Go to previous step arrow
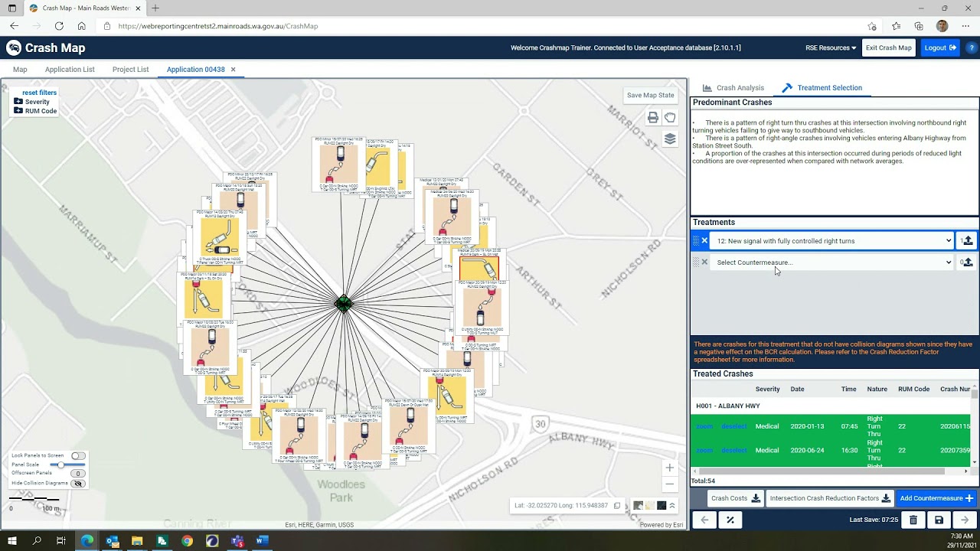The width and height of the screenshot is (980, 551). [x=704, y=520]
